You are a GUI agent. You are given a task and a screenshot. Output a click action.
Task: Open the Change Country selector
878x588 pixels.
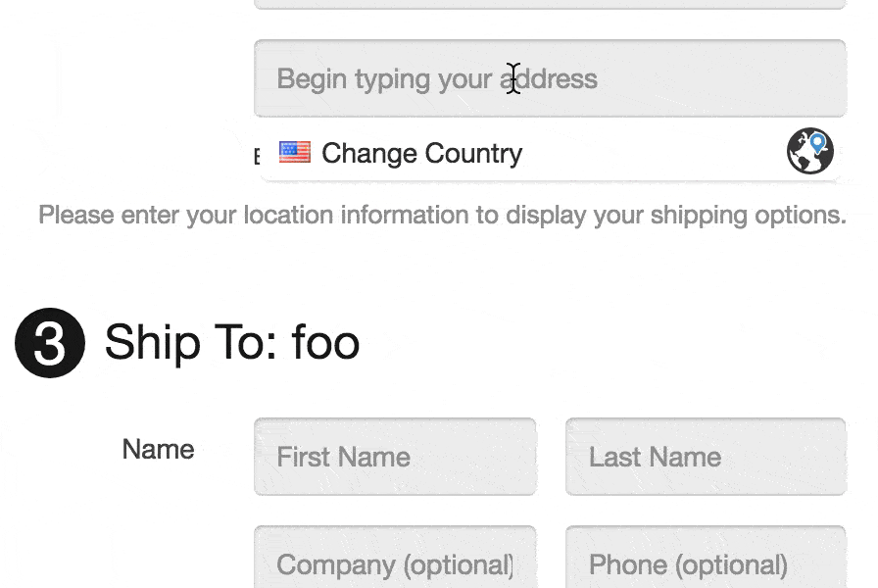[550, 153]
